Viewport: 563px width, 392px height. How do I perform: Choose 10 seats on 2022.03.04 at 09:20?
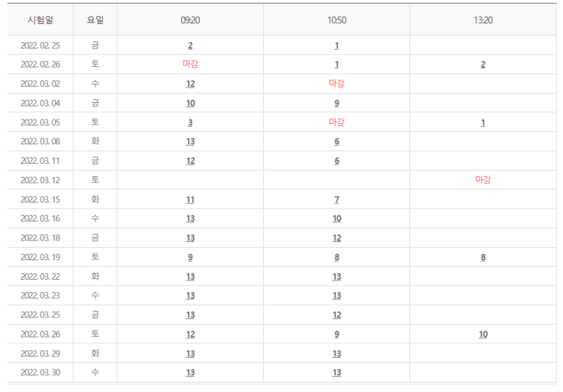coord(190,103)
